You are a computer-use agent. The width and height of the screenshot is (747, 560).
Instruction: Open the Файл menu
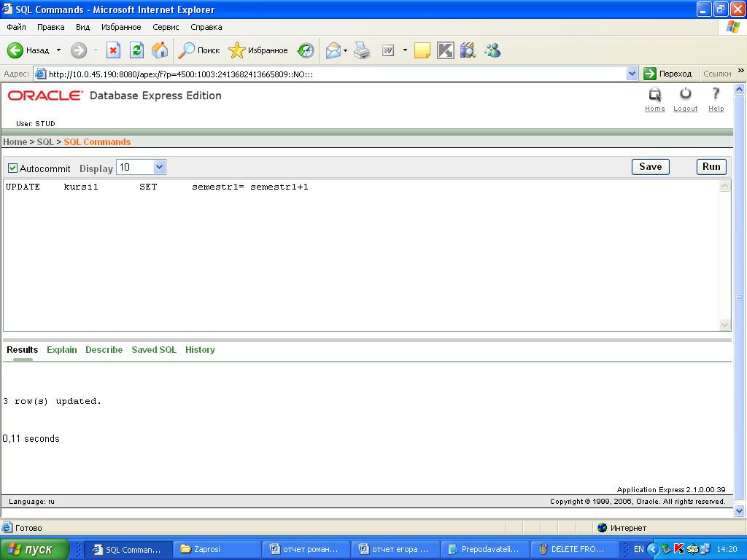(16, 27)
